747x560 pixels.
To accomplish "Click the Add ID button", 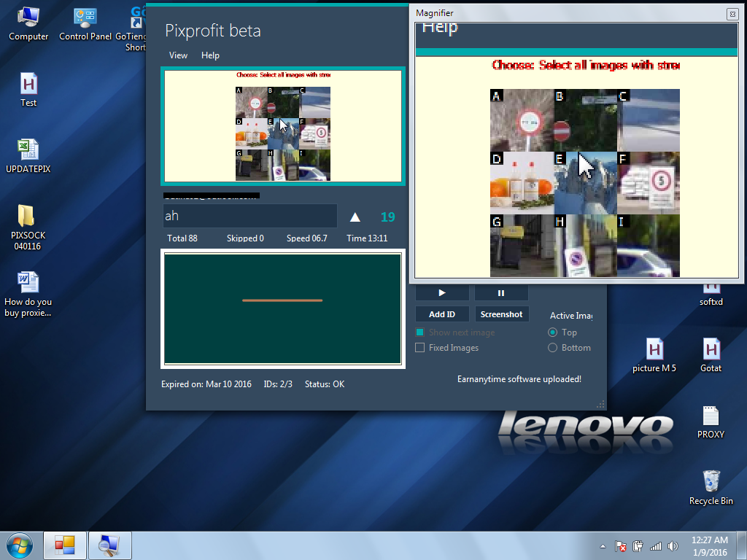I will pos(442,314).
